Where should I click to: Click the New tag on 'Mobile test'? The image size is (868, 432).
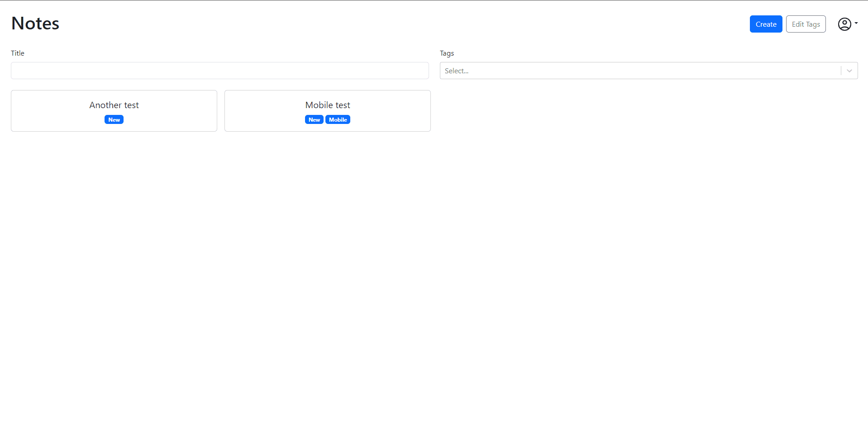pyautogui.click(x=314, y=120)
